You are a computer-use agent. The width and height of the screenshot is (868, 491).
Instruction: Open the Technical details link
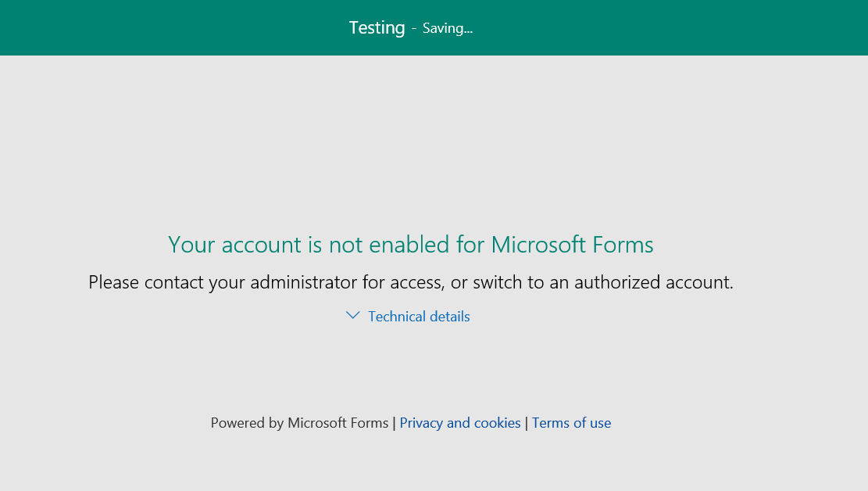pos(419,317)
